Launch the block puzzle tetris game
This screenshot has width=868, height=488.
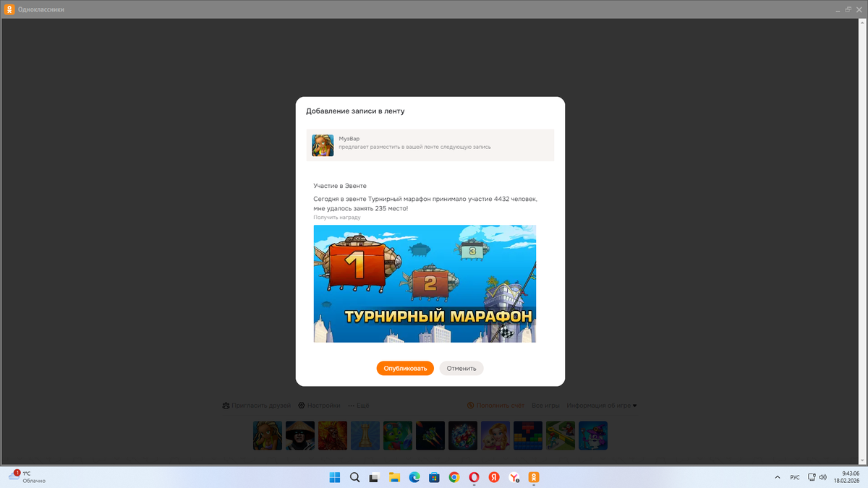pyautogui.click(x=528, y=436)
